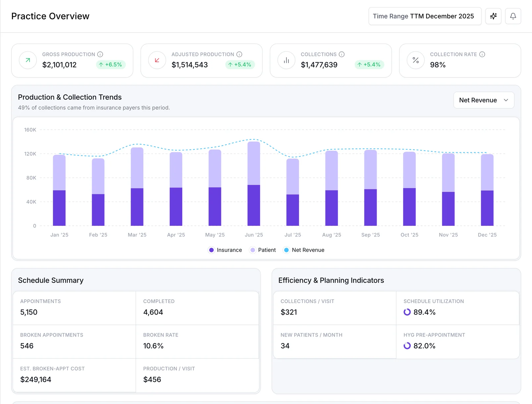The image size is (532, 404).
Task: Click the Collections bar chart icon
Action: click(x=286, y=60)
